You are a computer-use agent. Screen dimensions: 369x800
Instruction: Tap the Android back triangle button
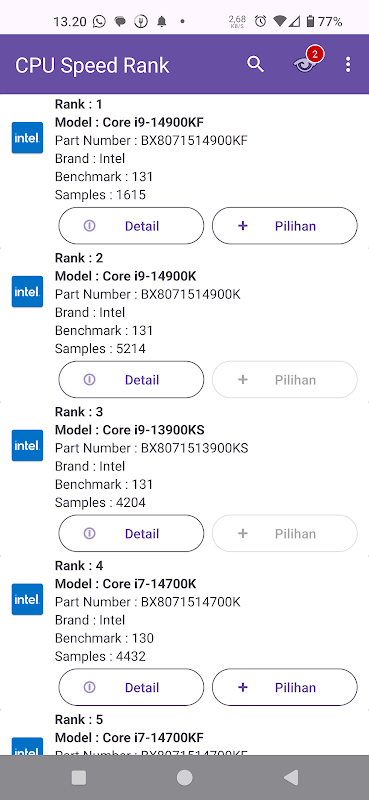(x=290, y=778)
